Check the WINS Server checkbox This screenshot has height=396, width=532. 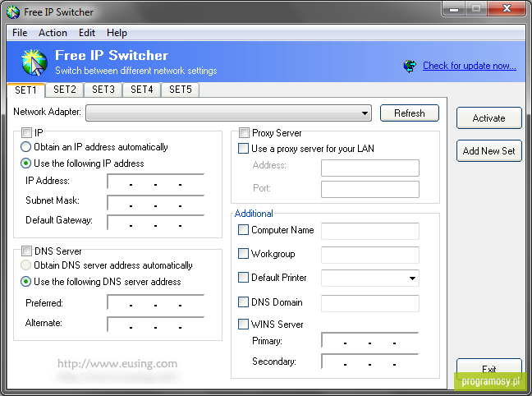tap(243, 324)
